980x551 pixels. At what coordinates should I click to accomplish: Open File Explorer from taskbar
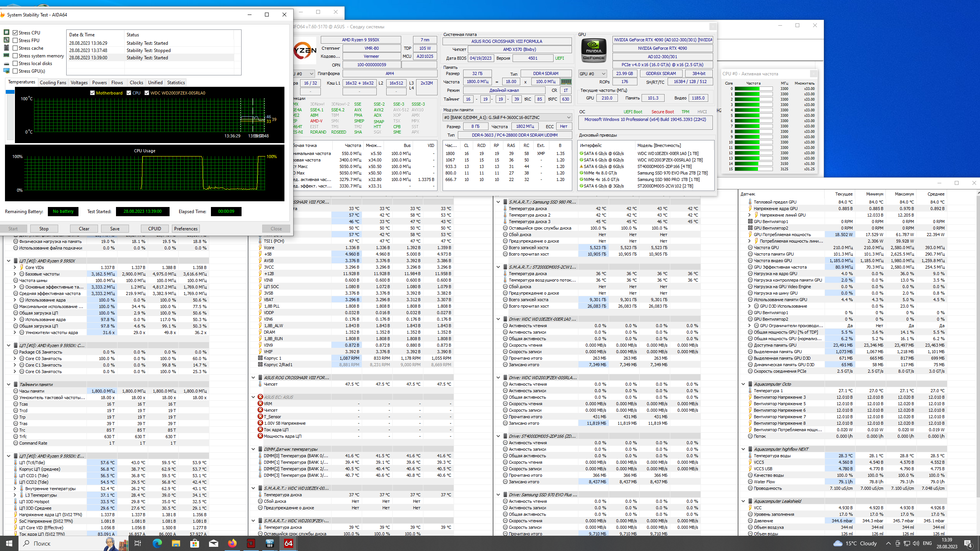[x=176, y=543]
